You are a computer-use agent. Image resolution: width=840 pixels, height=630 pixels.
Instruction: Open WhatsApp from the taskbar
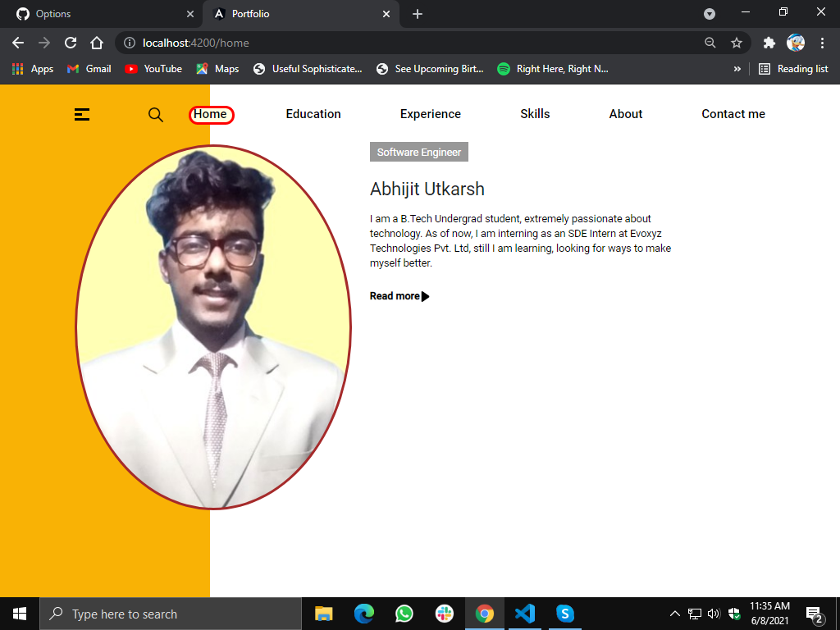404,614
